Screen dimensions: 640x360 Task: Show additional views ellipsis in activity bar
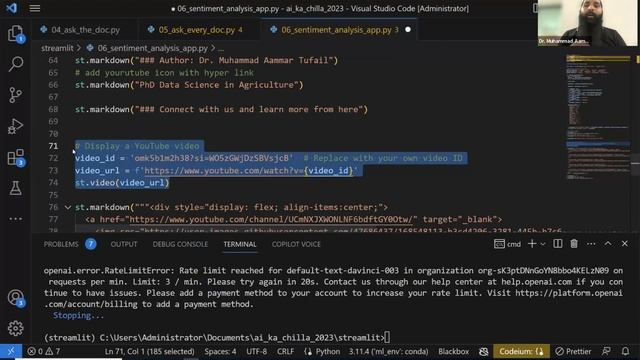click(x=16, y=219)
